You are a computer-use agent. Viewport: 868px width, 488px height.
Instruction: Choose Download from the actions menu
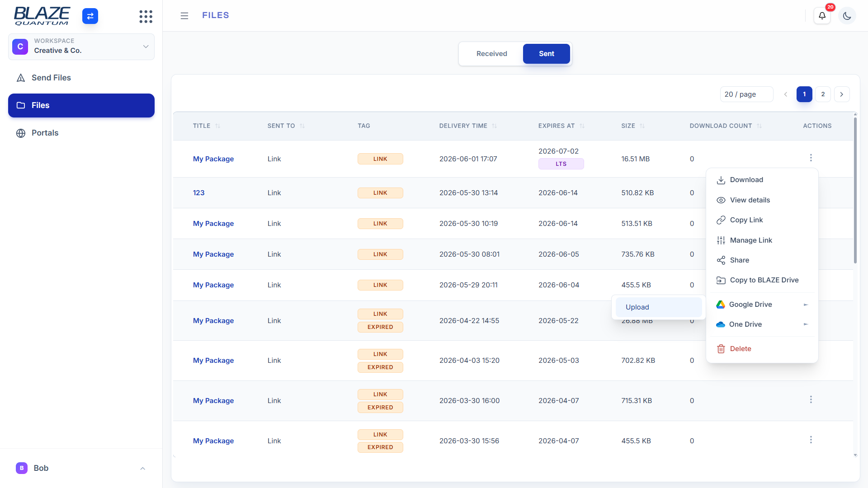coord(762,180)
